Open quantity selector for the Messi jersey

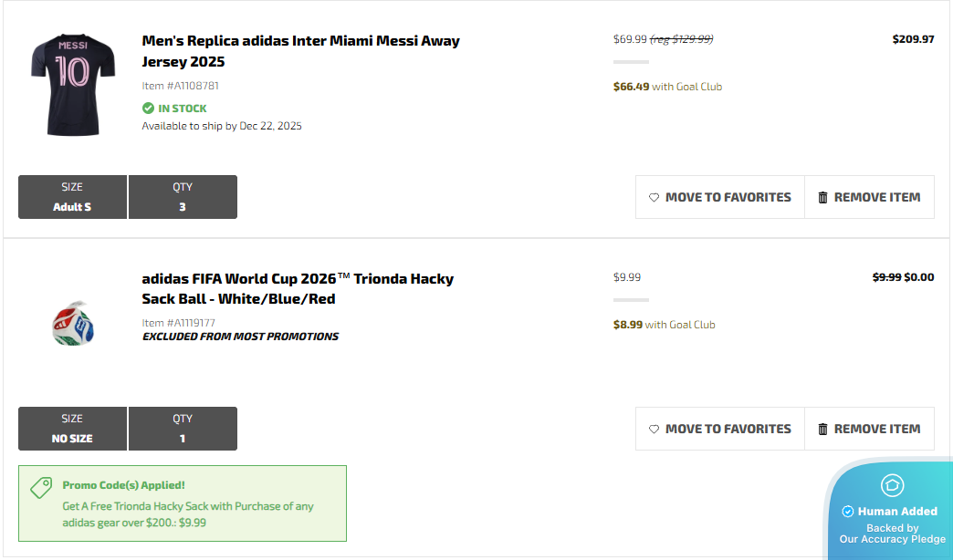click(x=183, y=197)
